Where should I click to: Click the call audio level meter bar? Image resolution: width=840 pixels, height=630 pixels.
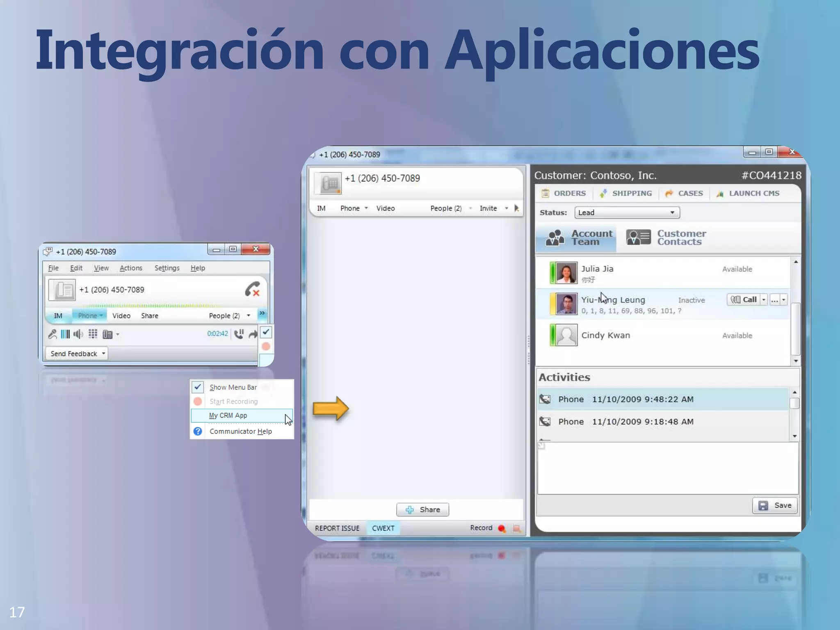pyautogui.click(x=153, y=306)
